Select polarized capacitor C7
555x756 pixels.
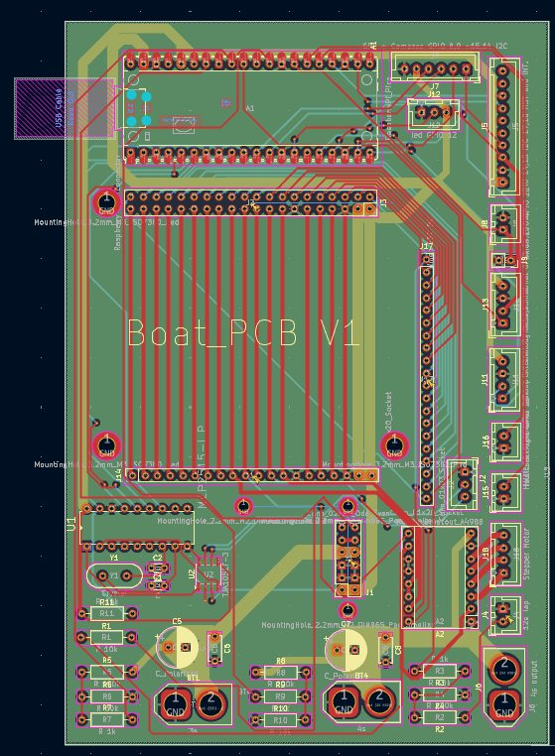coord(347,650)
